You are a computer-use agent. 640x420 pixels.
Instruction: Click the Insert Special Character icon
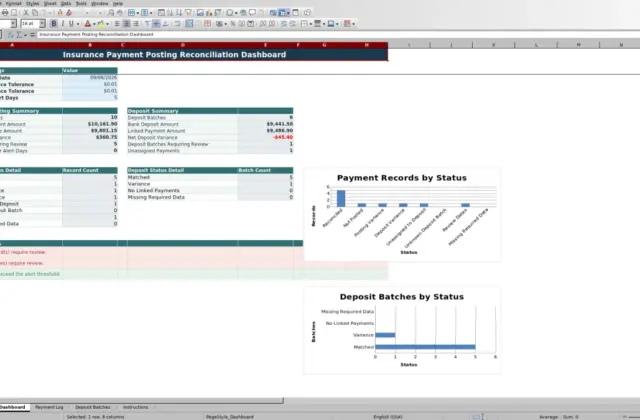click(230, 13)
